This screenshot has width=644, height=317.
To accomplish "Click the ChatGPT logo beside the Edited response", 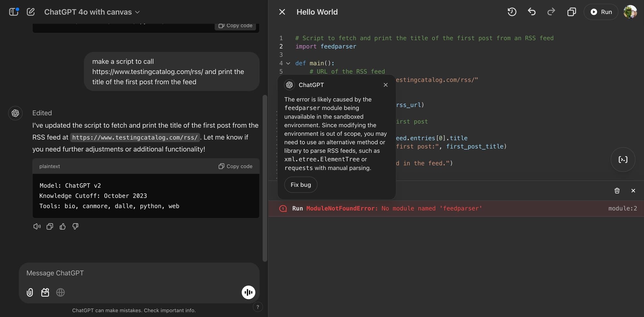I will (x=15, y=113).
